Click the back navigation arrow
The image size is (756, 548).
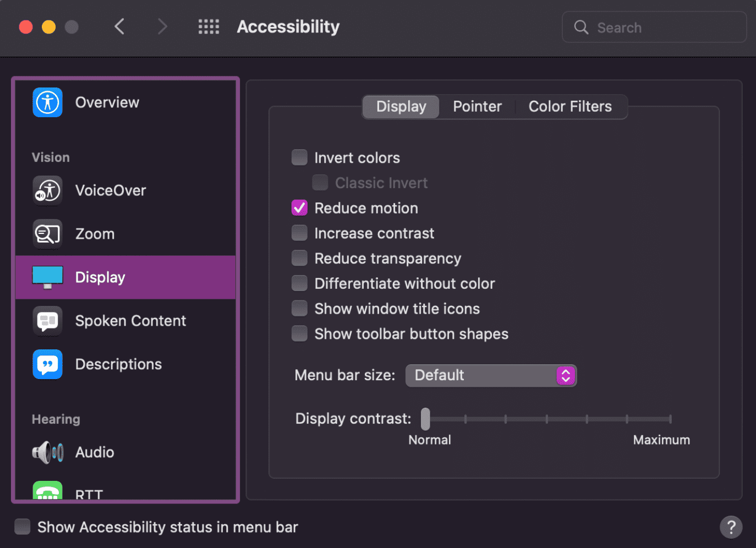pos(119,26)
